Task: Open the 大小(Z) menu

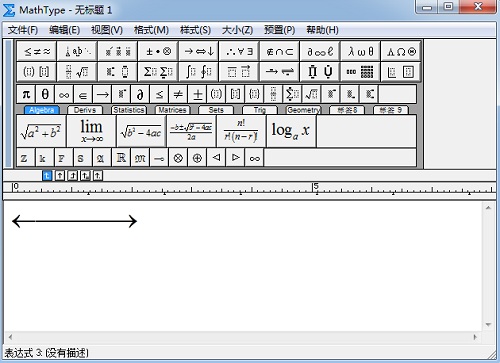Action: tap(237, 30)
